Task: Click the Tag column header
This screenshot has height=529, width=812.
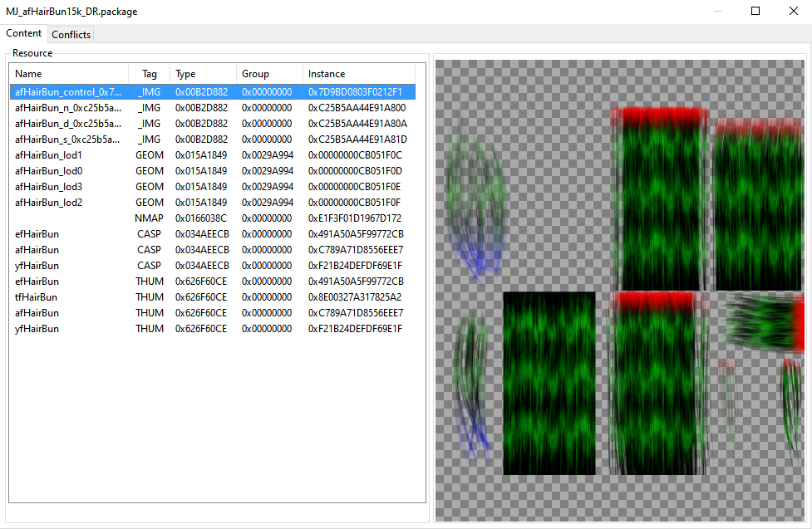Action: 150,74
